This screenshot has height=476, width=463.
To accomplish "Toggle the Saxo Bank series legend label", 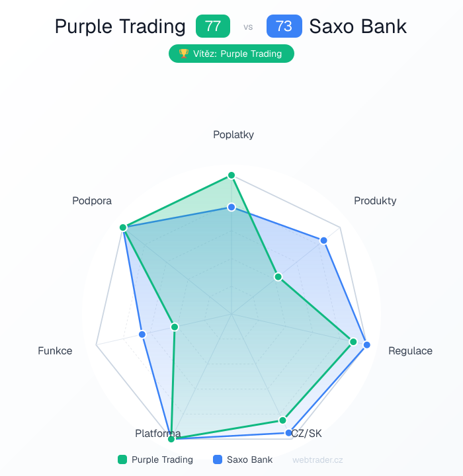I will click(249, 459).
